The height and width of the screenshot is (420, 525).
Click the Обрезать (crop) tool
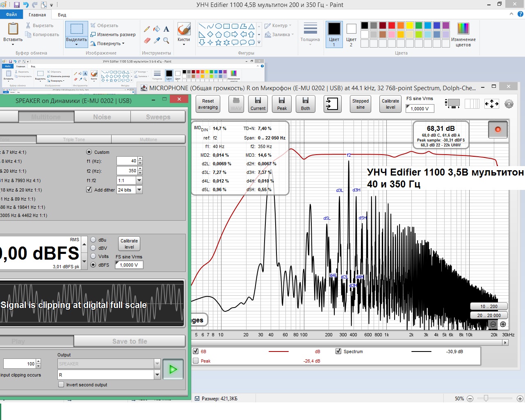click(105, 25)
